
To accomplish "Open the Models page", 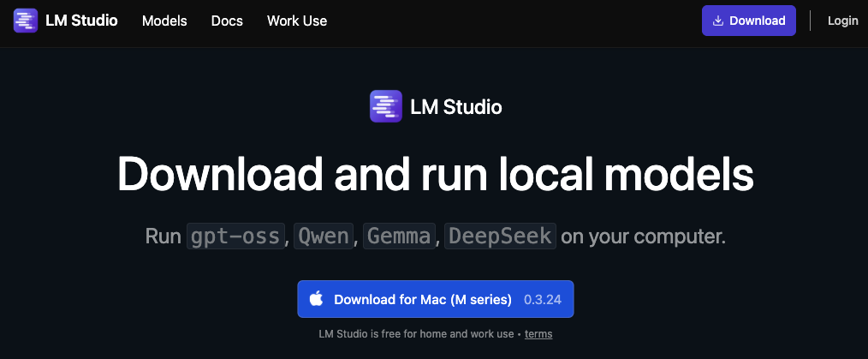I will tap(164, 21).
